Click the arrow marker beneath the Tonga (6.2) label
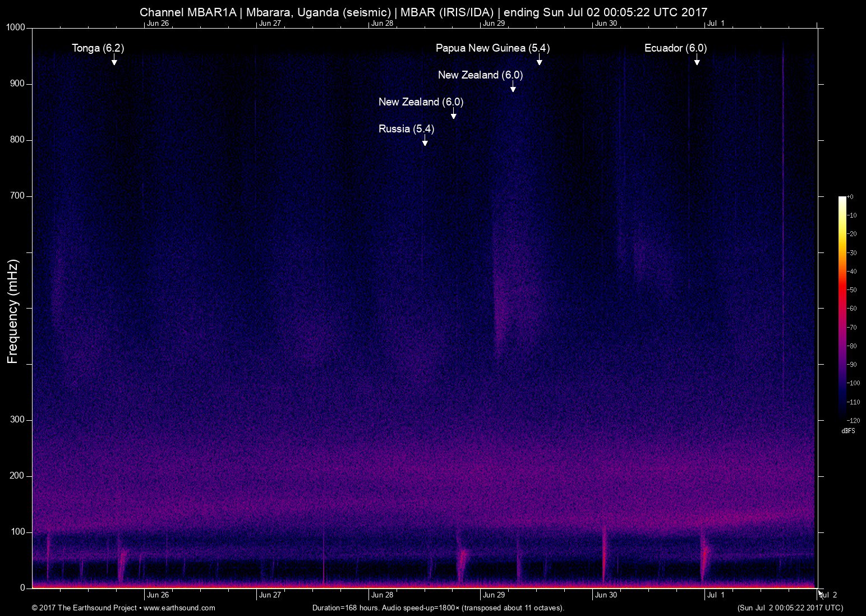The height and width of the screenshot is (616, 866). pos(114,61)
